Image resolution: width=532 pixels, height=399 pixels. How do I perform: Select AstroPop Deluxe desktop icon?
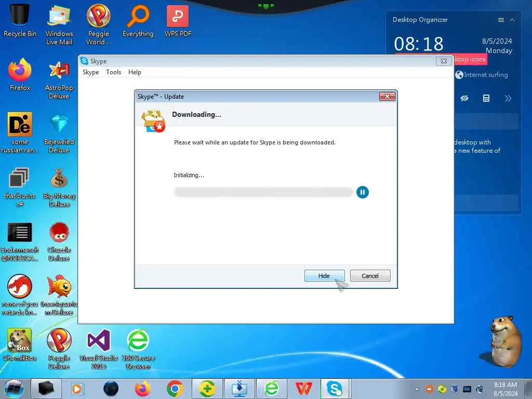click(59, 79)
